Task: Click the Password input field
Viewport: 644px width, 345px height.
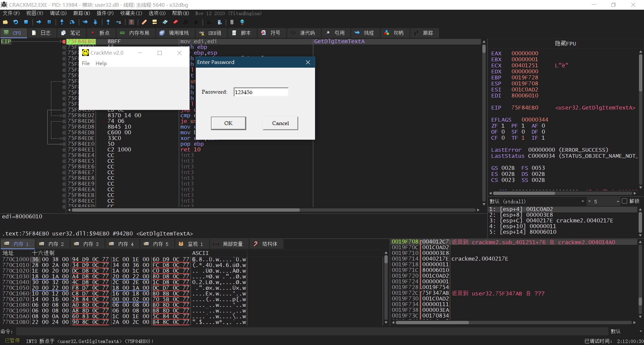Action: pyautogui.click(x=261, y=92)
